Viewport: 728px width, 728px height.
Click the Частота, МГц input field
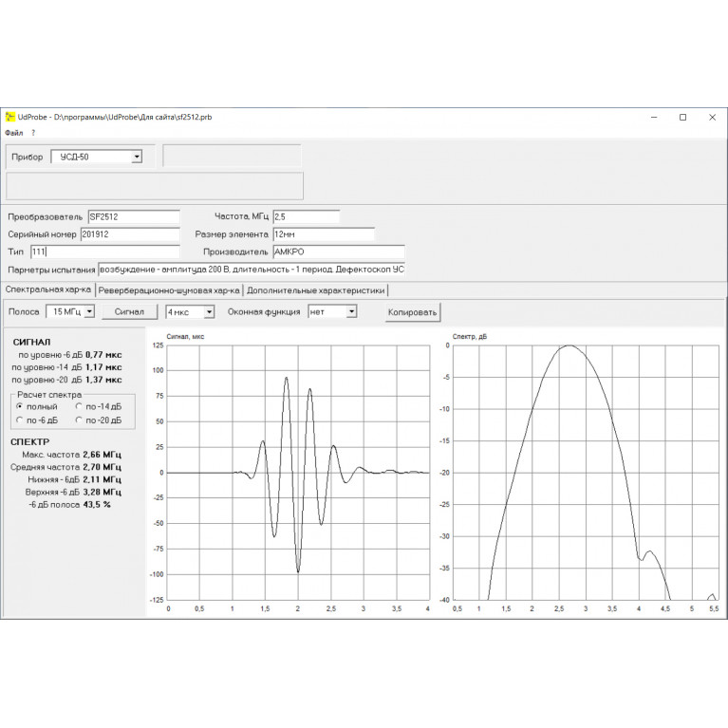coord(307,216)
